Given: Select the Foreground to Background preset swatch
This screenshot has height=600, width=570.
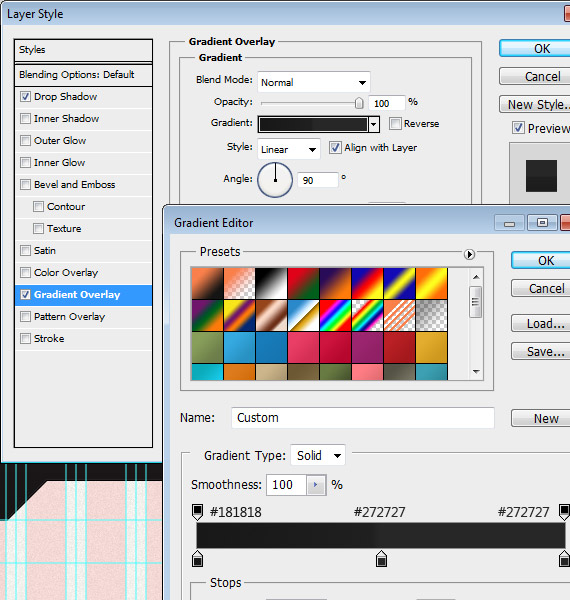Looking at the screenshot, I should (x=207, y=284).
